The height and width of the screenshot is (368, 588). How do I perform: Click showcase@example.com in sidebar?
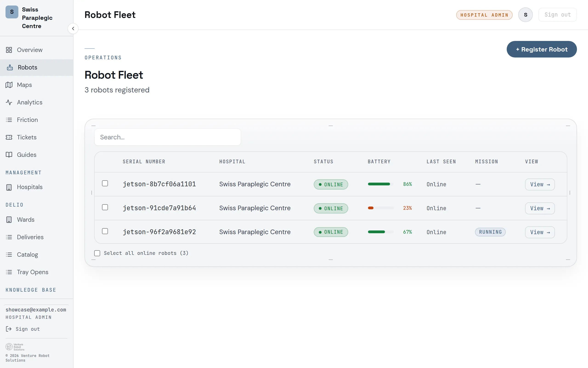point(36,310)
